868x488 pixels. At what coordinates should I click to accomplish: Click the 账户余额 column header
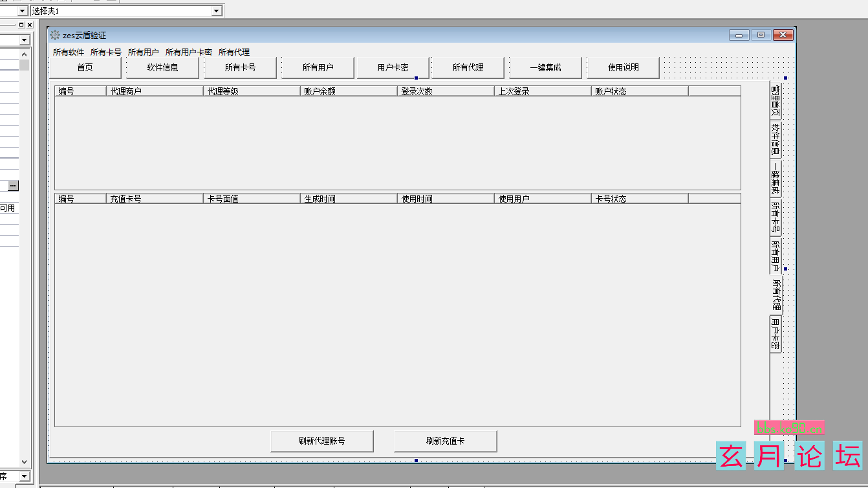point(349,91)
